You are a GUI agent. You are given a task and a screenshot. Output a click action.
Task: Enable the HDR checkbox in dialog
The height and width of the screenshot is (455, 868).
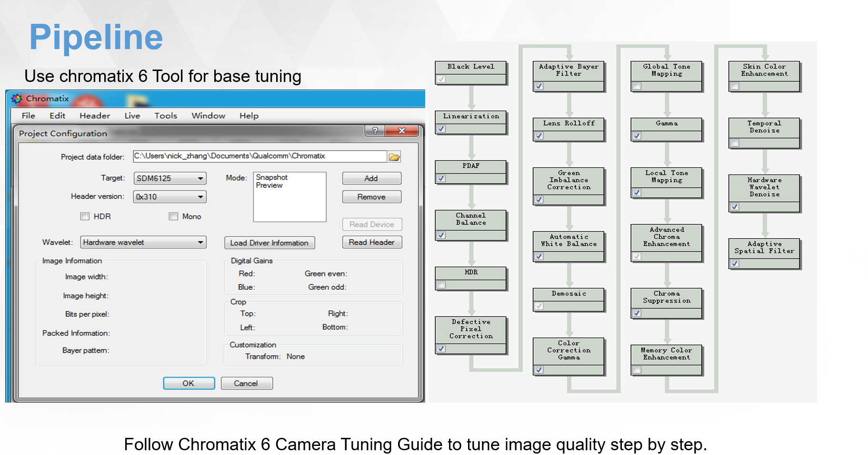(85, 216)
